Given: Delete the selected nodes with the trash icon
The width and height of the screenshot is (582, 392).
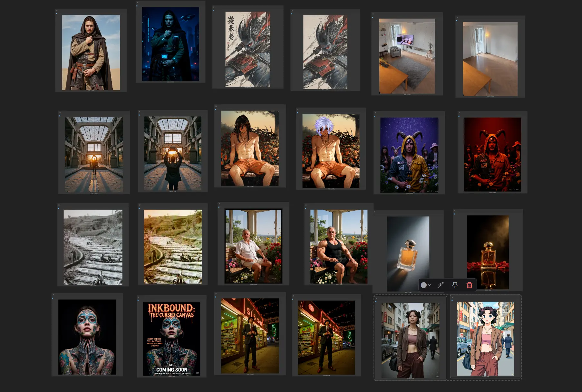Looking at the screenshot, I should 469,285.
